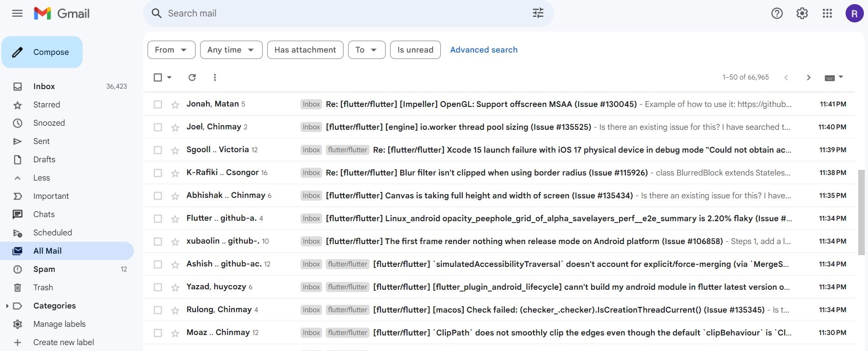Open the Advanced search link

(x=484, y=50)
